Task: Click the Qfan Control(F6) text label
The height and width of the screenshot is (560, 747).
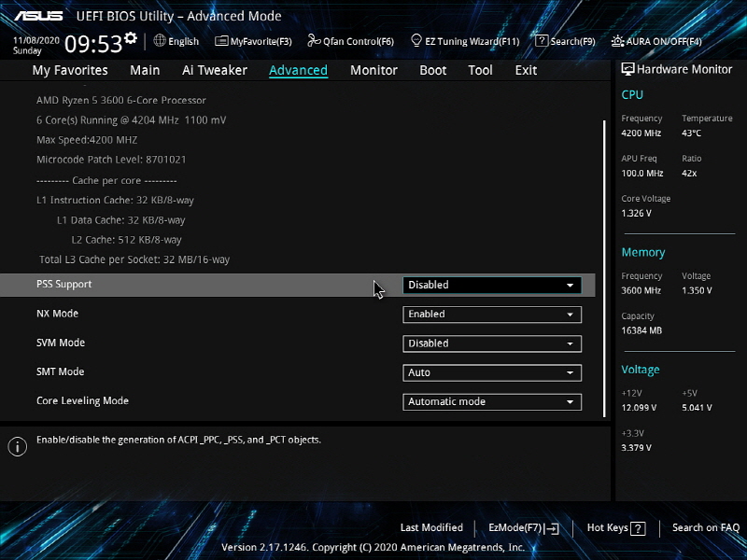Action: coord(359,41)
